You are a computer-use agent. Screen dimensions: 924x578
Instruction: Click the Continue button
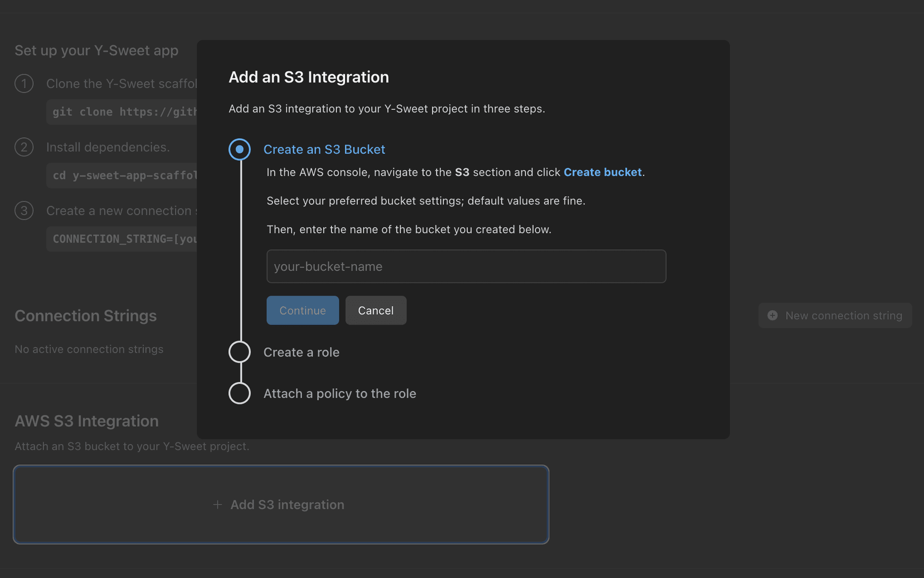303,310
